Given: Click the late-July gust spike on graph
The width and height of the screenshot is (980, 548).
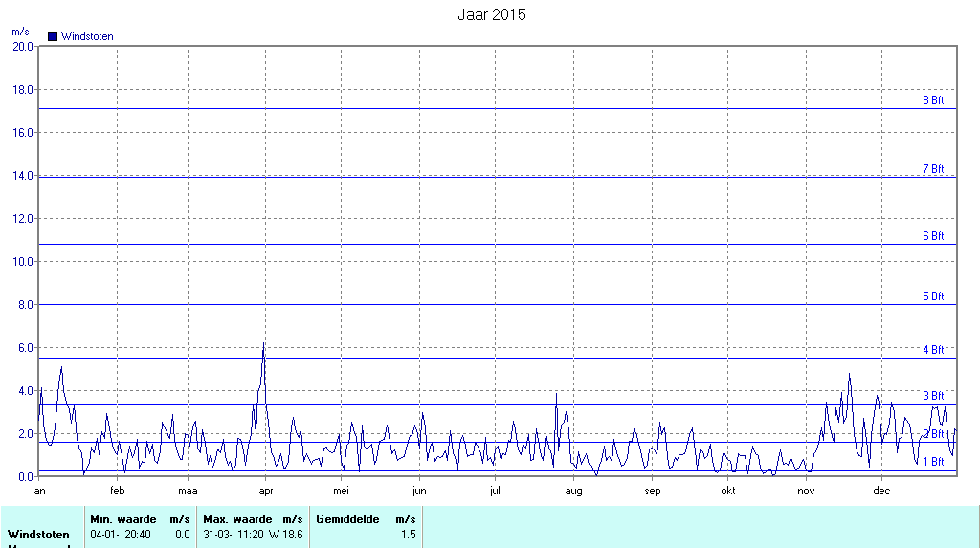Looking at the screenshot, I should click(x=556, y=394).
